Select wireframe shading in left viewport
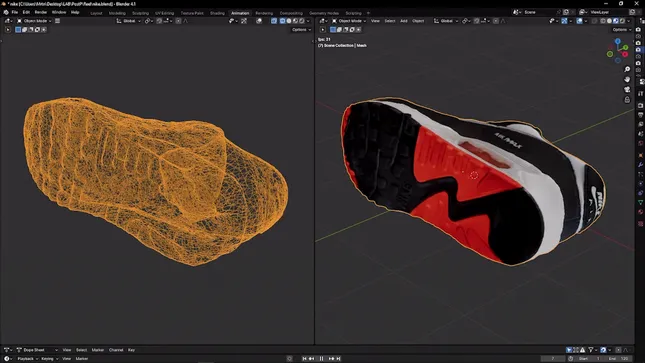The width and height of the screenshot is (645, 363). [x=283, y=21]
